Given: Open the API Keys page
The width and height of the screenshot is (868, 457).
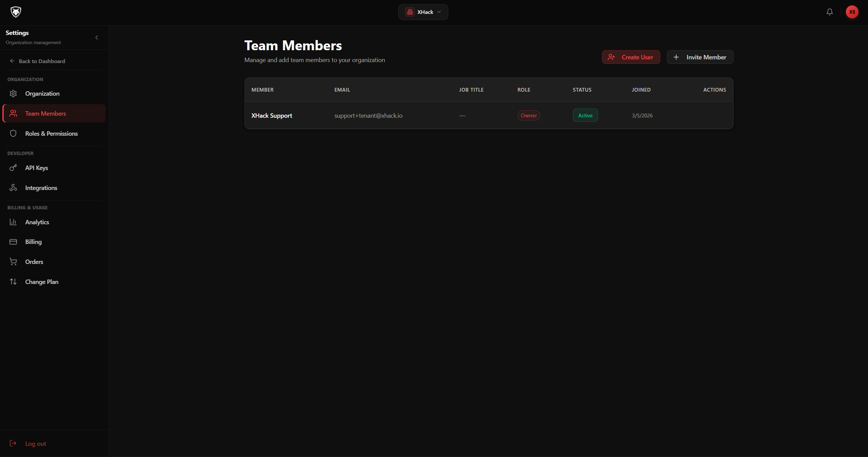Looking at the screenshot, I should (x=54, y=168).
